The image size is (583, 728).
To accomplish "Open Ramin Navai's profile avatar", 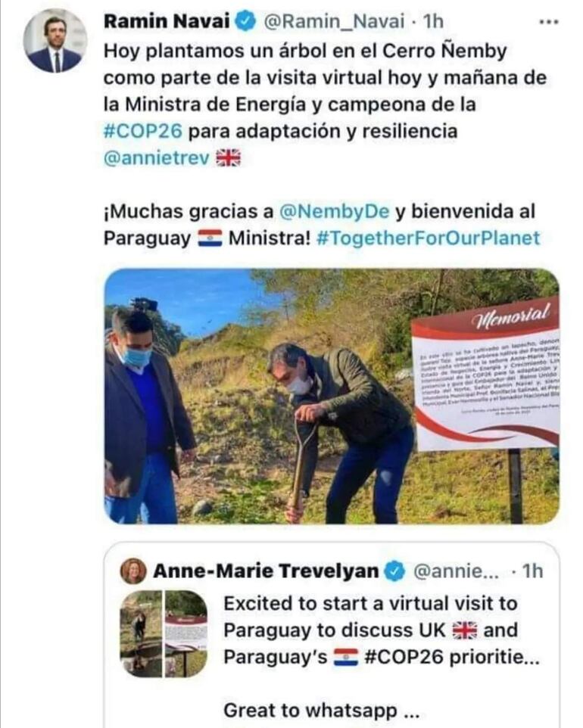I will 55,41.
